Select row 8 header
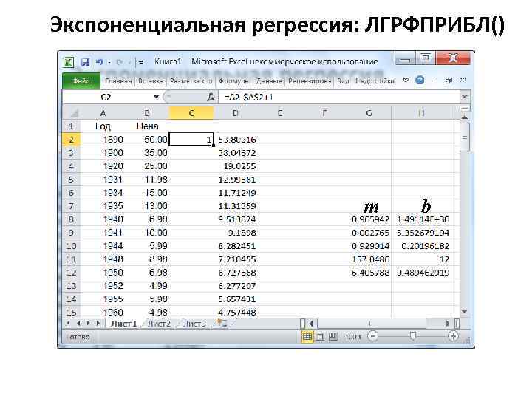The height and width of the screenshot is (399, 532). pos(71,219)
